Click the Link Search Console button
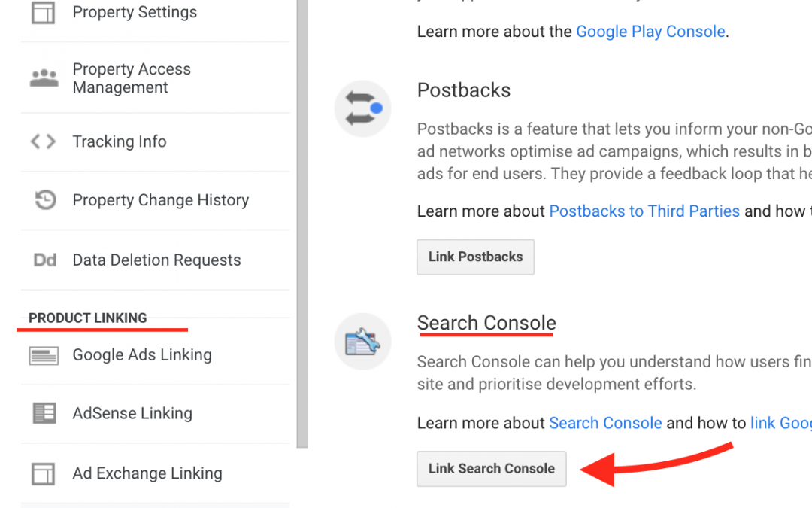812x508 pixels. (x=492, y=469)
